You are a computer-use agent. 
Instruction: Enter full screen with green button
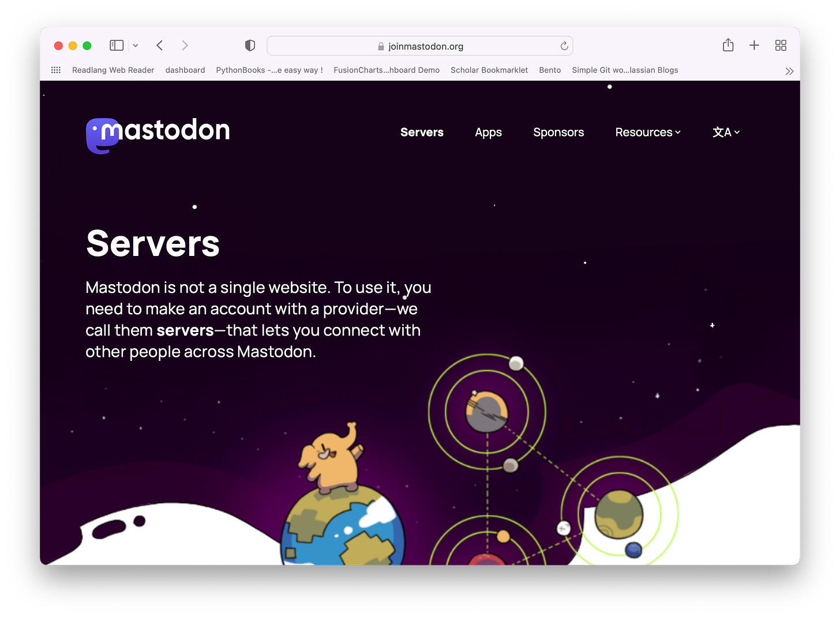(x=87, y=46)
